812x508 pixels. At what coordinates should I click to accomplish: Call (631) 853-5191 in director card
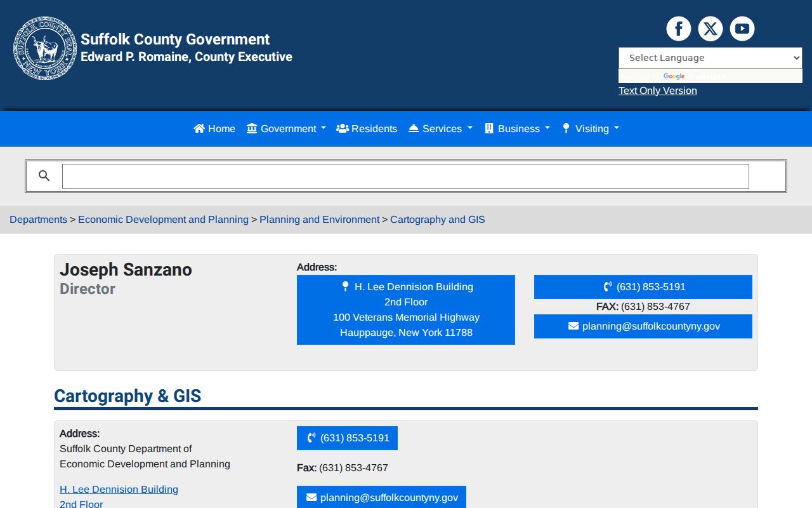pyautogui.click(x=643, y=287)
